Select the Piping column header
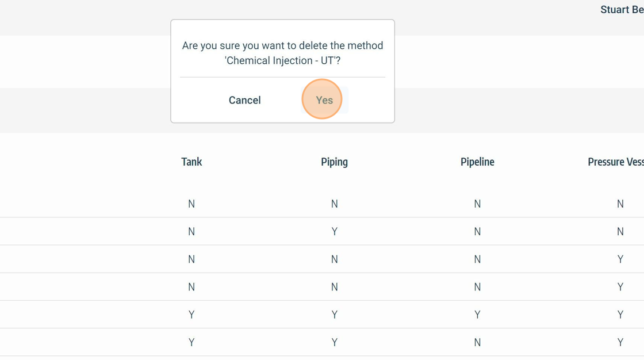Screen dimensions: 644x360 [x=334, y=162]
